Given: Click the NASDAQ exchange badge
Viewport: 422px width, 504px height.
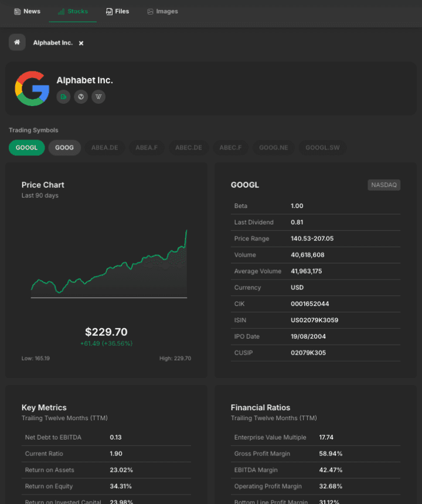Looking at the screenshot, I should (x=384, y=185).
